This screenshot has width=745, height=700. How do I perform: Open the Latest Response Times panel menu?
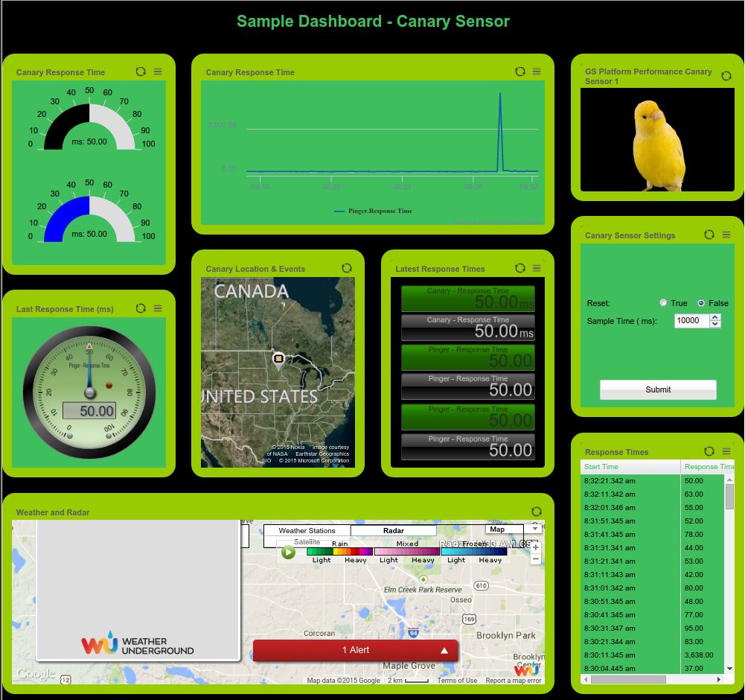tap(537, 268)
